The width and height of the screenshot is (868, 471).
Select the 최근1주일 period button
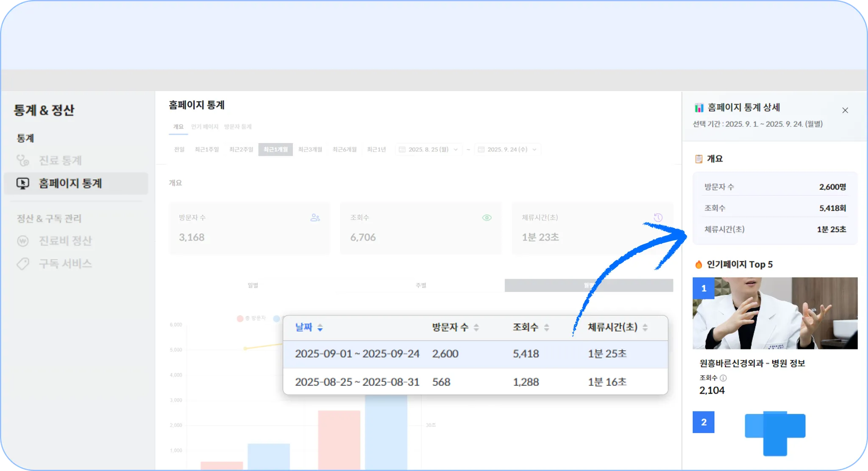pos(206,150)
